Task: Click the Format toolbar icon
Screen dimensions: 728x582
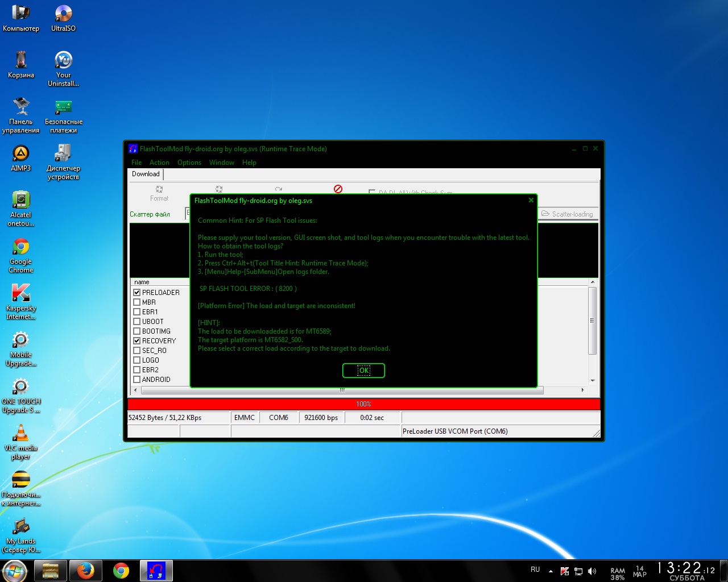Action: click(x=159, y=193)
